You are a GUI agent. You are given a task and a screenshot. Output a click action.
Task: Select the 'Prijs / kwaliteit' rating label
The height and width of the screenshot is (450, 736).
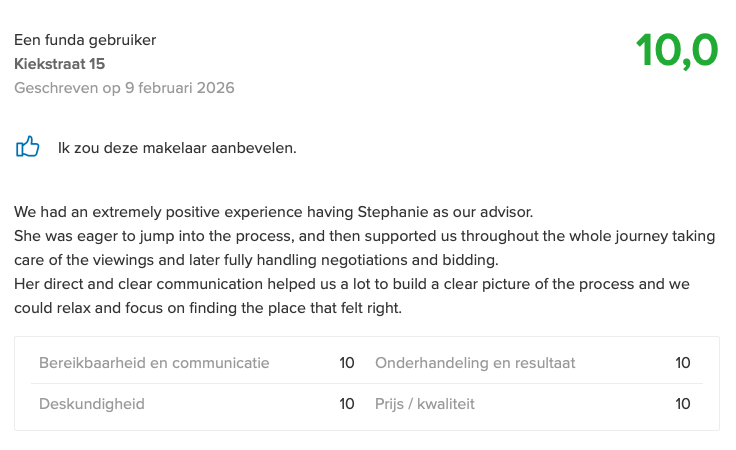(x=424, y=404)
